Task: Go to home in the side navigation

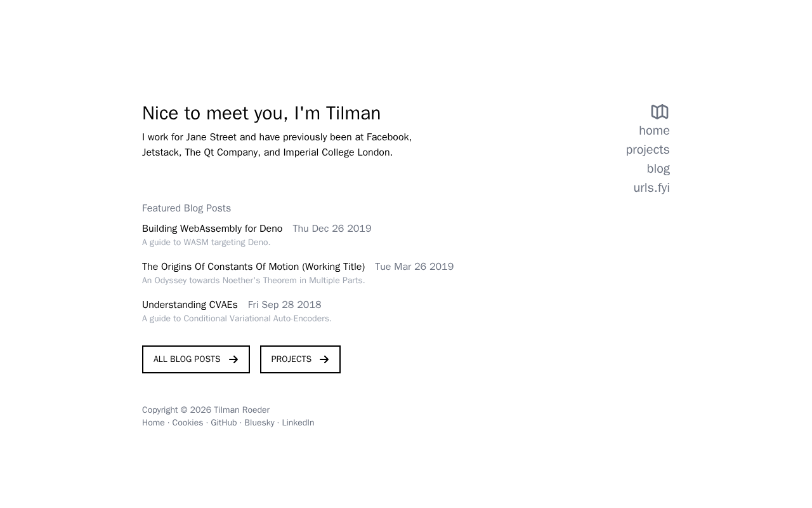Action: click(654, 131)
